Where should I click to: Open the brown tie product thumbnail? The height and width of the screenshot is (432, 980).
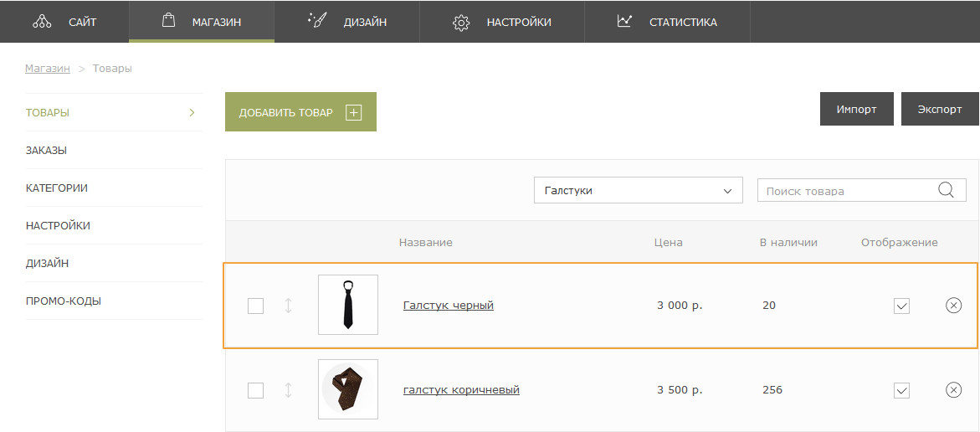348,388
